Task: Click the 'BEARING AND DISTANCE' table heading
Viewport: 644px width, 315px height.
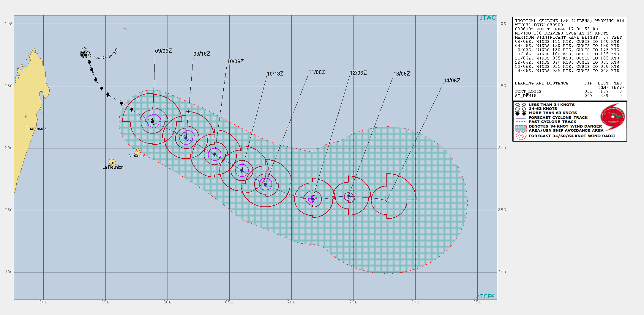Action: [x=542, y=83]
